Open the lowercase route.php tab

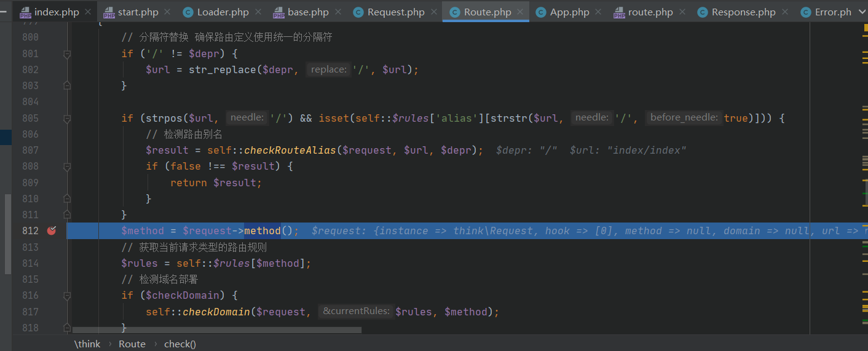(x=650, y=12)
